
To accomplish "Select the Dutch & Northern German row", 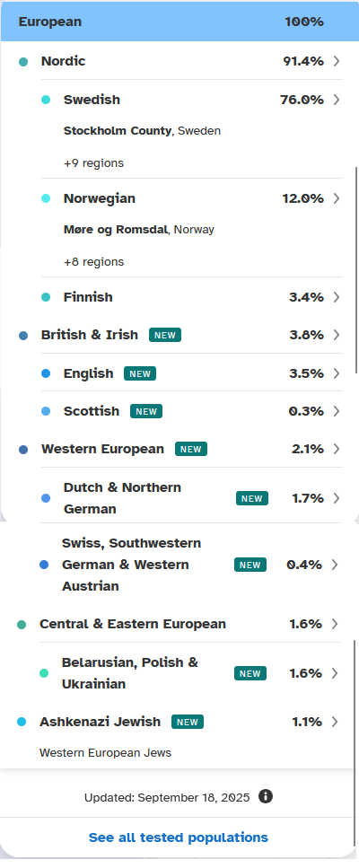I will (x=191, y=498).
